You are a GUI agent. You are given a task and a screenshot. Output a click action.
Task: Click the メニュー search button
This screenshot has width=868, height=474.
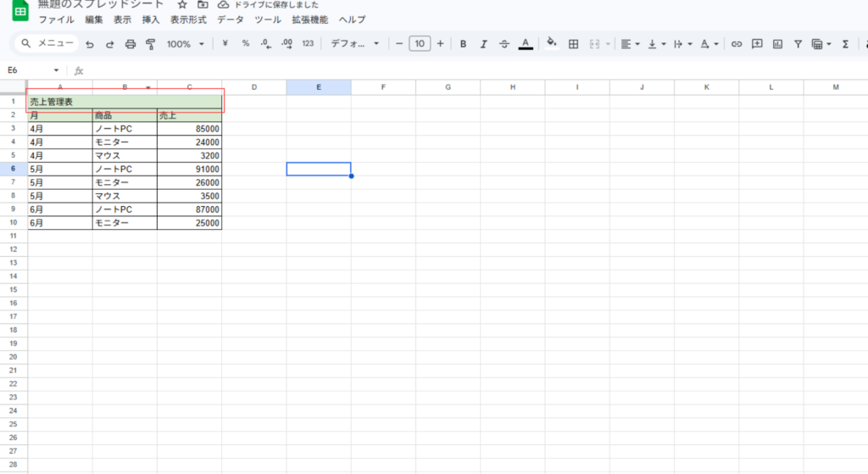tap(49, 43)
